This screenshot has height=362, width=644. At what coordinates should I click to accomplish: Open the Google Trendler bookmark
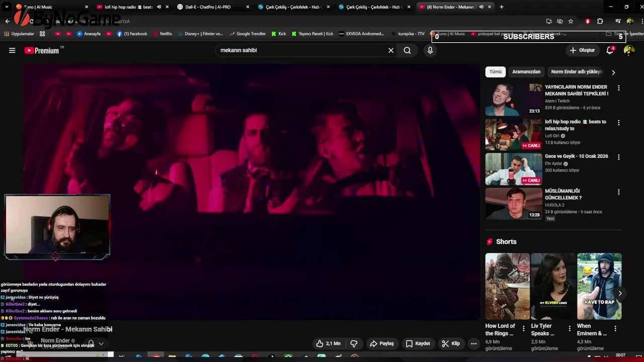(247, 34)
